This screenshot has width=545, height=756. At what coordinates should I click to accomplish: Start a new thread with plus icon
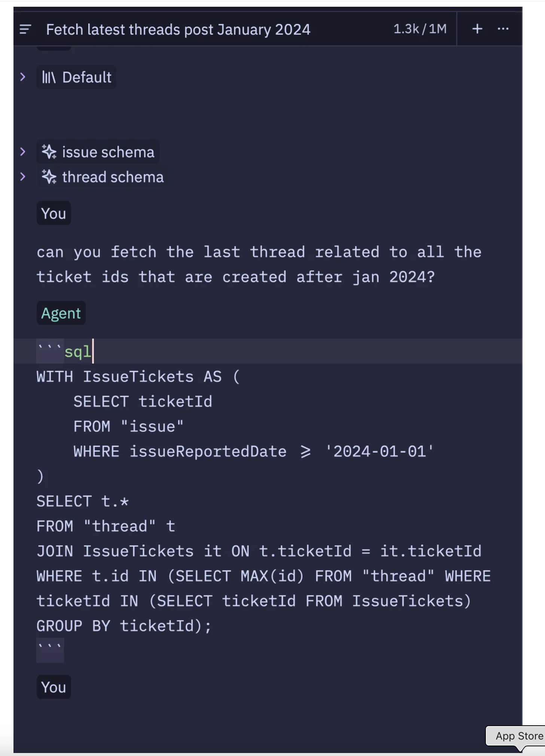477,29
